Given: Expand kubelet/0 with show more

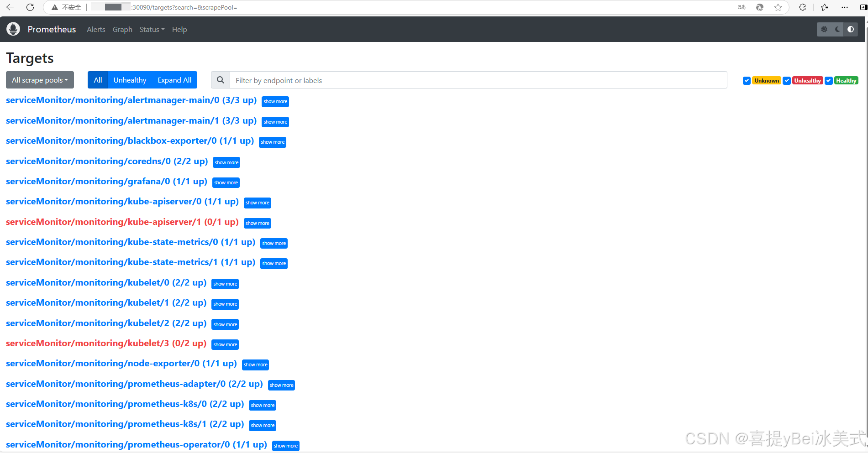Looking at the screenshot, I should (x=225, y=284).
